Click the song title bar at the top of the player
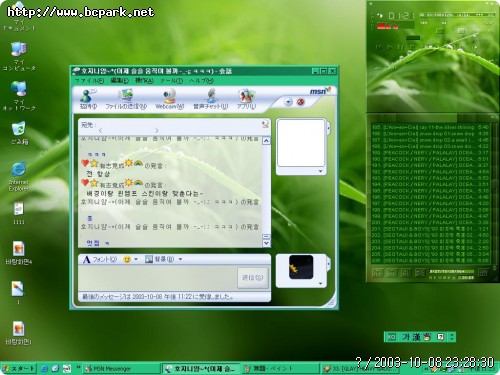This screenshot has height=375, width=500. click(x=457, y=15)
